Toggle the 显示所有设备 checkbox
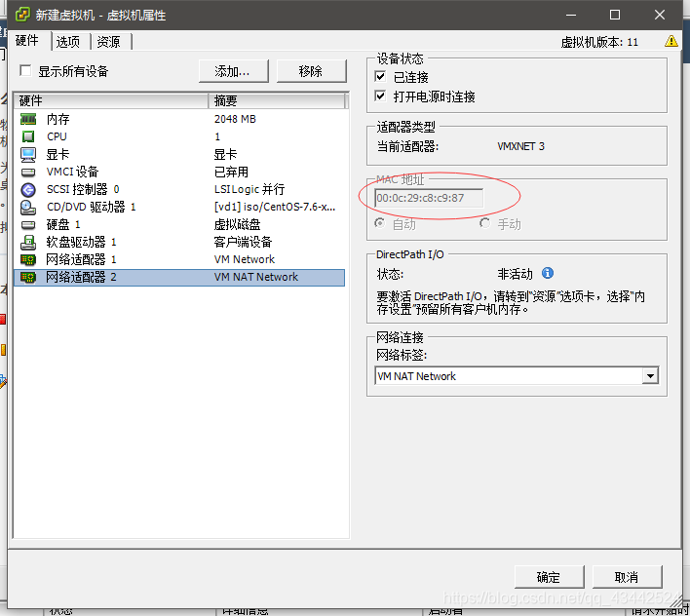 pos(25,70)
